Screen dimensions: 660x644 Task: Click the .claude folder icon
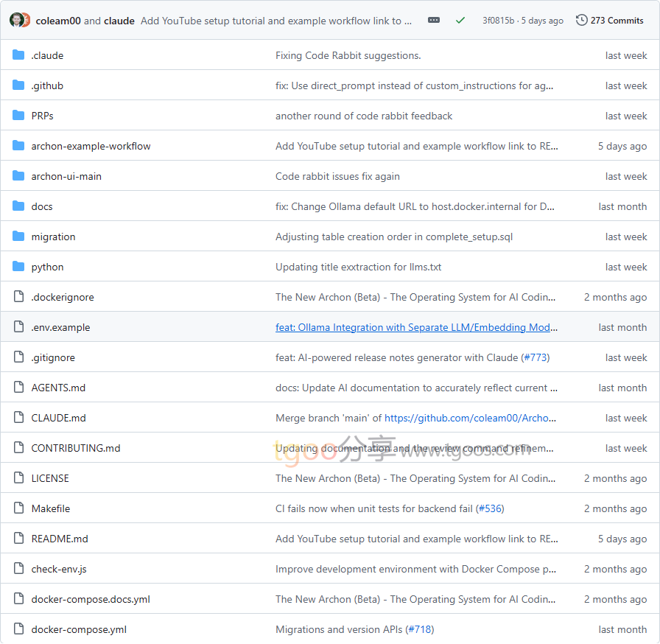[18, 55]
